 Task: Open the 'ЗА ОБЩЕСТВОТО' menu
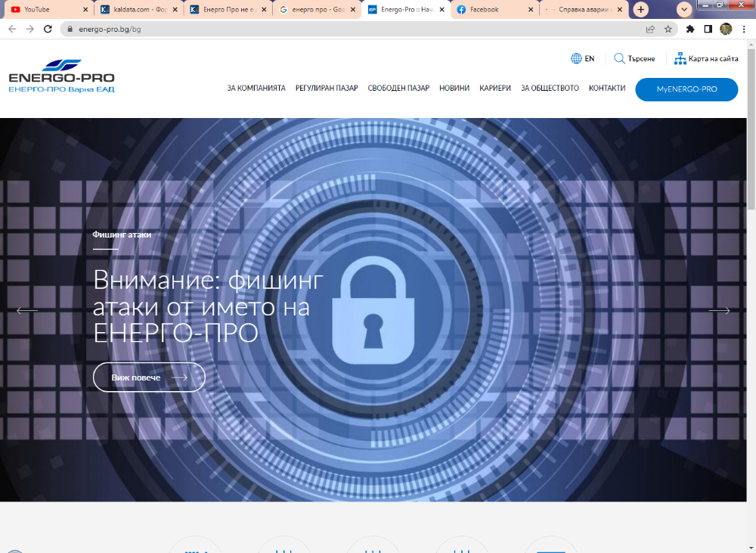coord(550,89)
